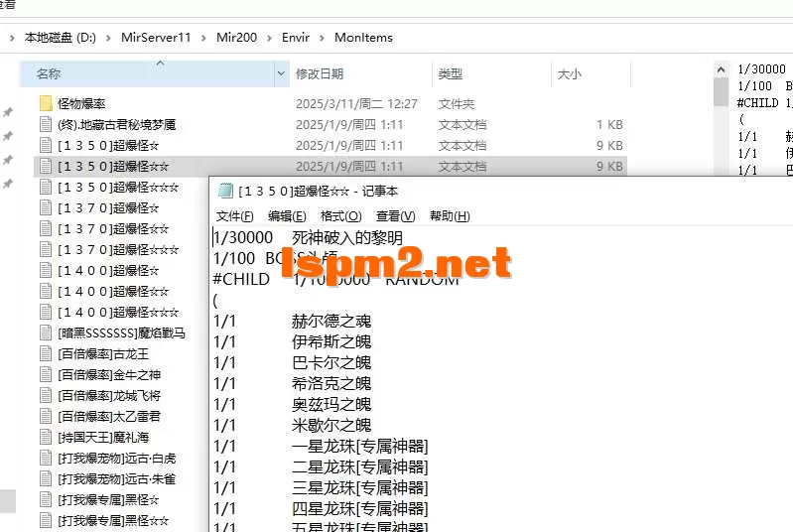Viewport: 793px width, 532px height.
Task: Click the third quick access pin icon
Action: [x=8, y=161]
